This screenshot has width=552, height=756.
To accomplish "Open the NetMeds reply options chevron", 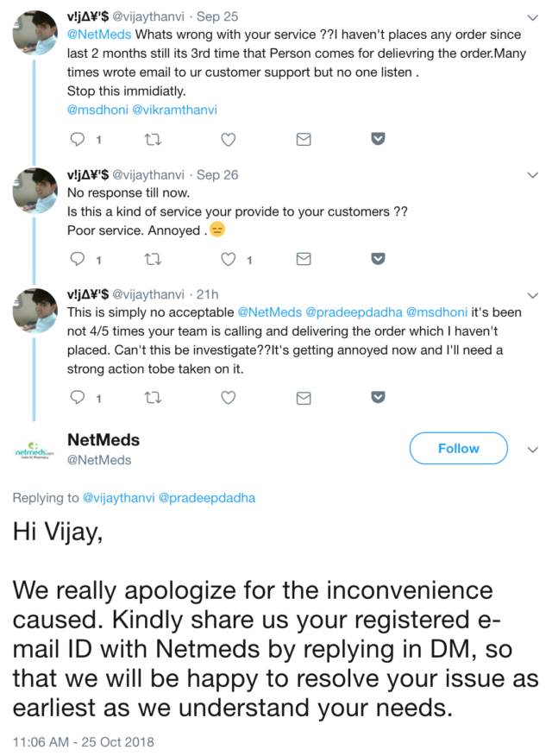I will (x=532, y=449).
